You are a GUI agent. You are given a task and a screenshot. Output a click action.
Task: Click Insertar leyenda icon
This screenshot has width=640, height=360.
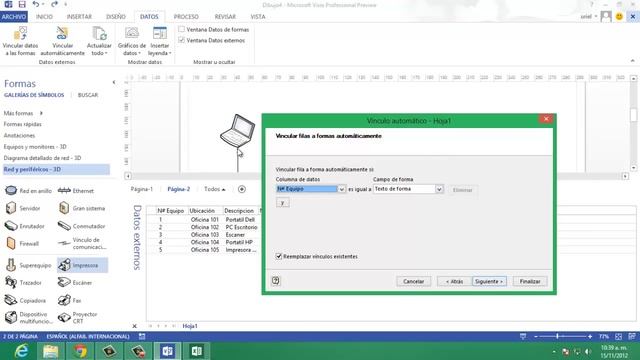click(159, 34)
